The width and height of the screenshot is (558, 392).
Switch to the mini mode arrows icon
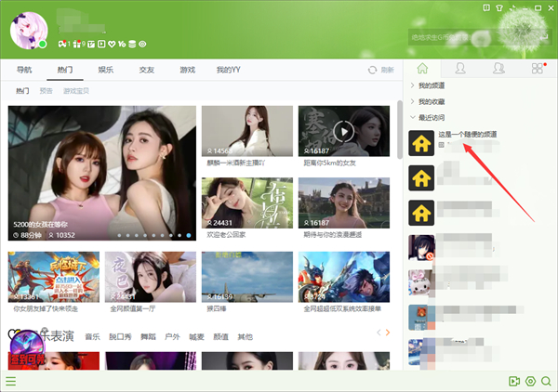512,7
